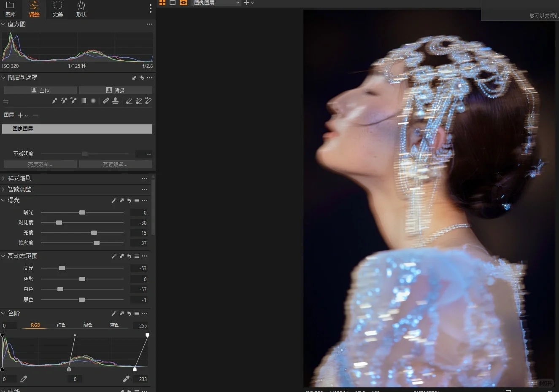Switch viewer to single image view

point(173,3)
